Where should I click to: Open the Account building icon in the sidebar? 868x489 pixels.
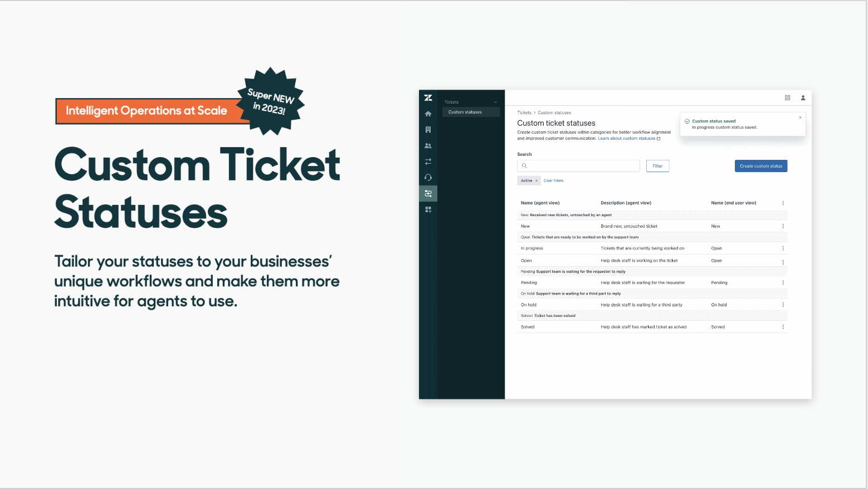428,130
